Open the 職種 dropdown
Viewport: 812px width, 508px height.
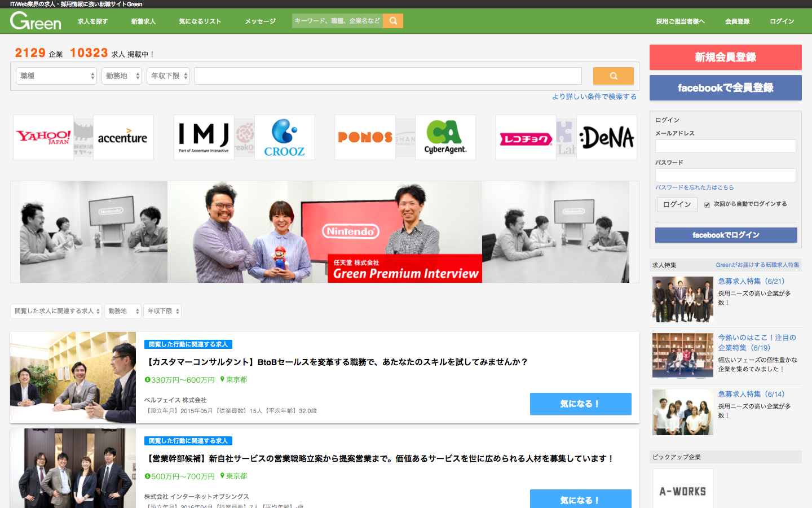56,75
